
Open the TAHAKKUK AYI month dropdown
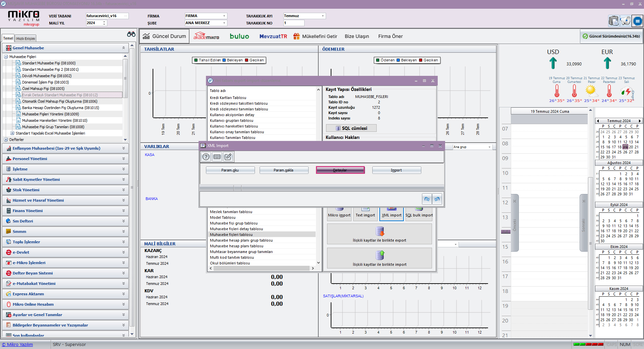pos(323,16)
